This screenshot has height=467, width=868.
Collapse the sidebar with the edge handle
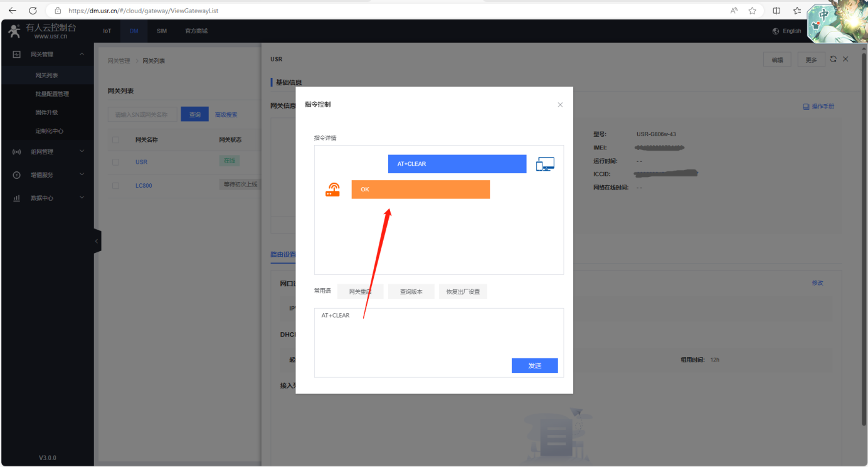pyautogui.click(x=97, y=241)
